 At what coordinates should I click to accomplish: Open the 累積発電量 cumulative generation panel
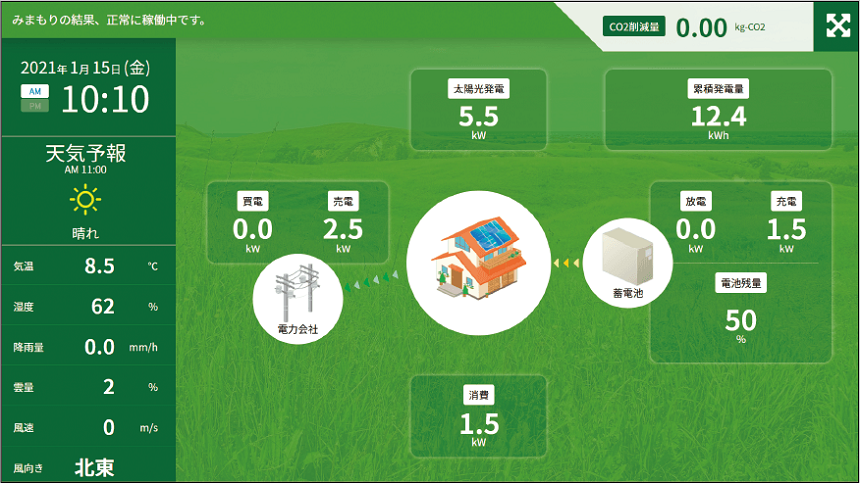pyautogui.click(x=718, y=110)
